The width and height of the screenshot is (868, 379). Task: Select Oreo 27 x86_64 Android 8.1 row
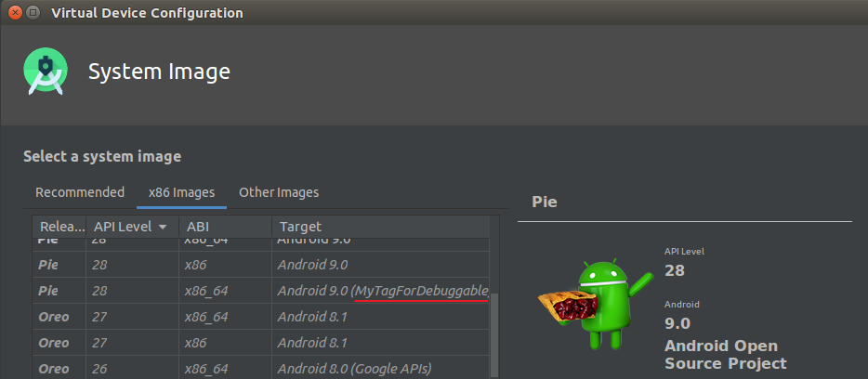click(261, 317)
